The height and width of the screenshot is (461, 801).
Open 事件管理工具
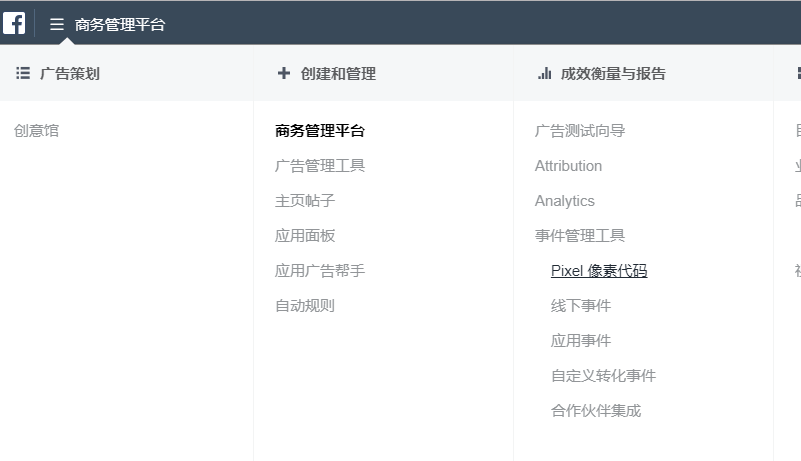pyautogui.click(x=580, y=236)
